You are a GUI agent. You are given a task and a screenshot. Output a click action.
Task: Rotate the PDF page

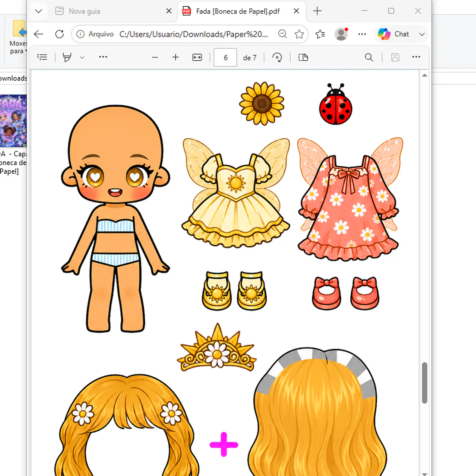tap(277, 57)
